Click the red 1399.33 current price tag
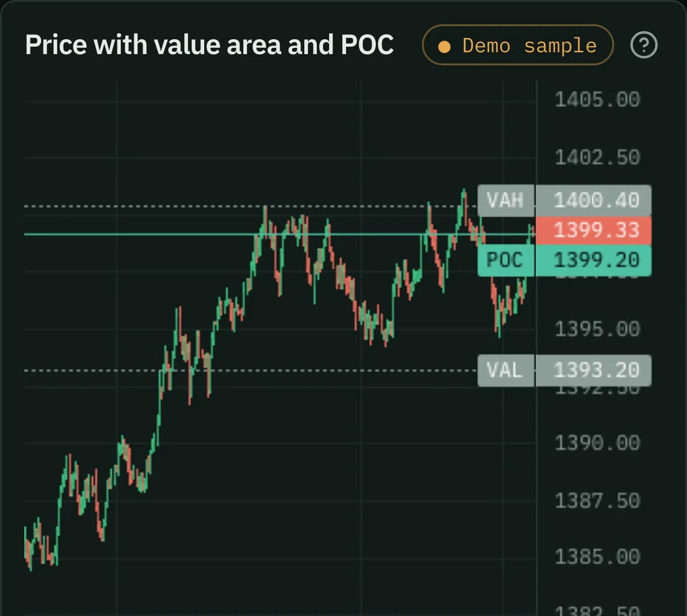The width and height of the screenshot is (687, 616). click(x=593, y=230)
